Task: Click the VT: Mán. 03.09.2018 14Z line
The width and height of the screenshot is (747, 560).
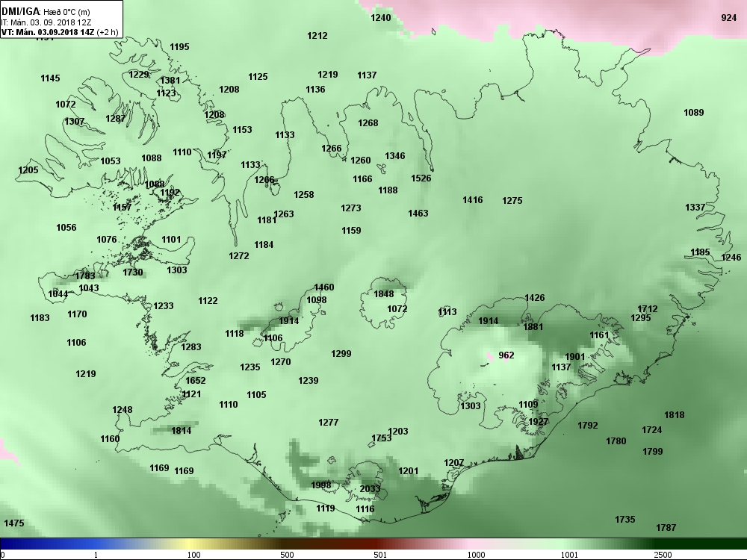Action: (x=58, y=32)
